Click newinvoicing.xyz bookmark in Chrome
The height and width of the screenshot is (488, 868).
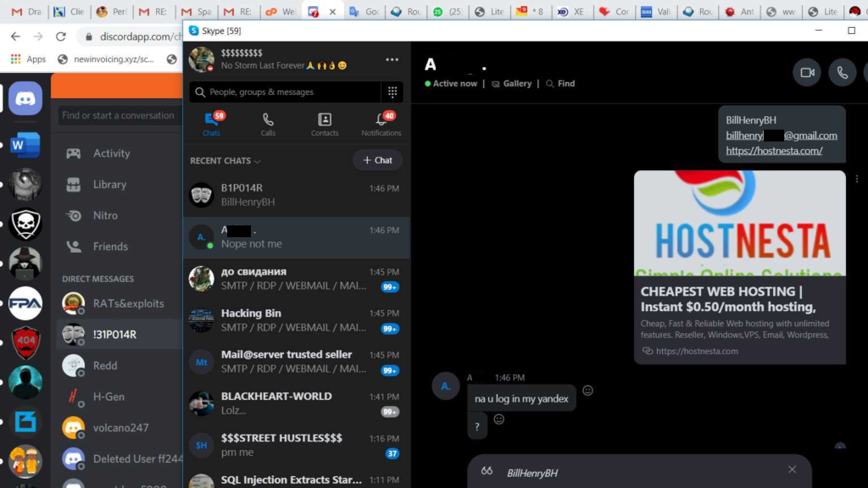pyautogui.click(x=106, y=58)
